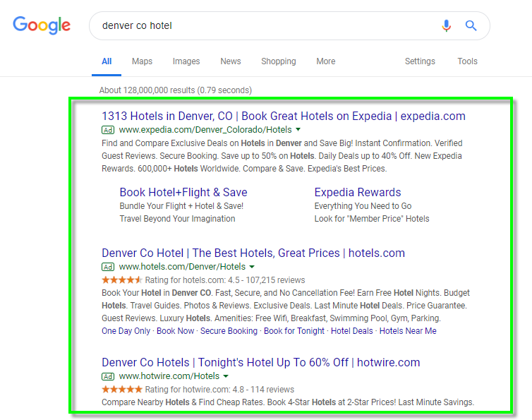
Task: Click the hotels.com star rating
Action: [x=122, y=280]
